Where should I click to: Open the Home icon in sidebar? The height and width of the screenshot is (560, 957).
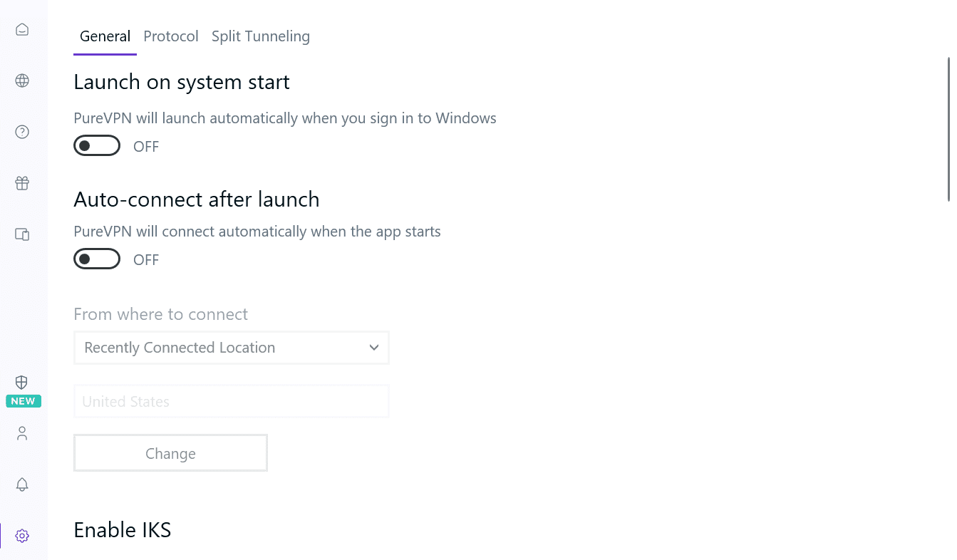point(22,30)
